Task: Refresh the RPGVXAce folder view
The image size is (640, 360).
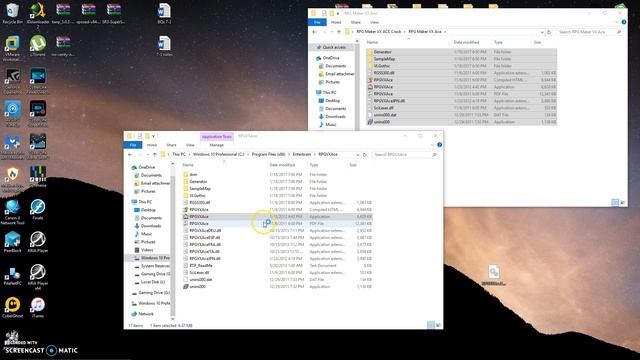Action: (x=364, y=155)
